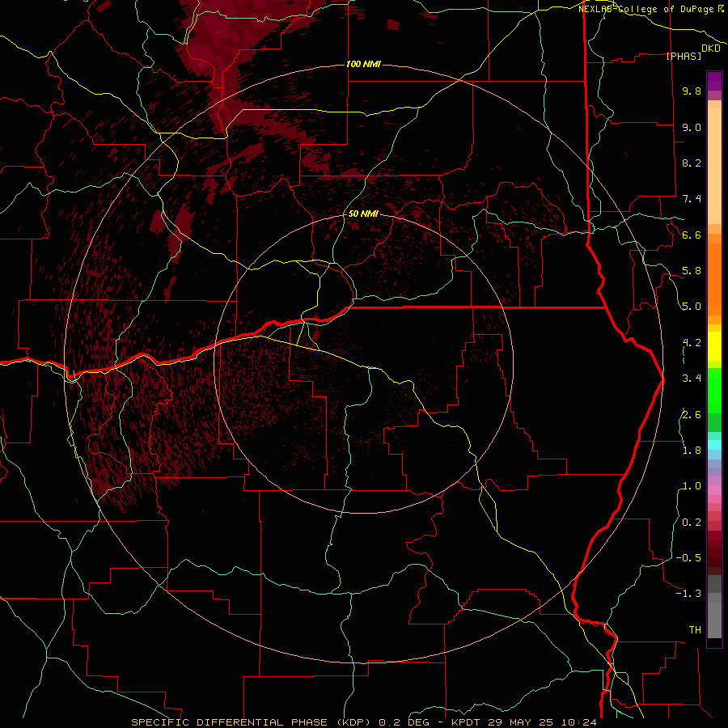Click the 29 MAY 25 date text
Screen dimensions: 728x728
(520, 722)
